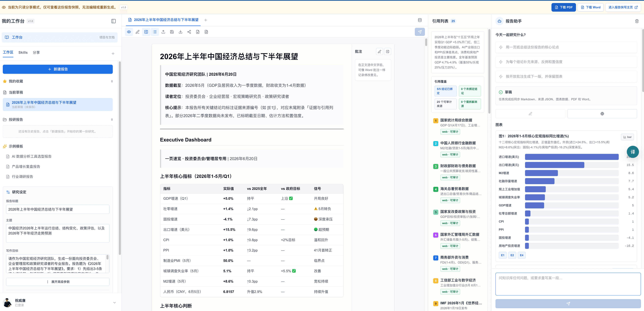Toggle the list outline icon in toolbar
This screenshot has width=644, height=311.
155,32
